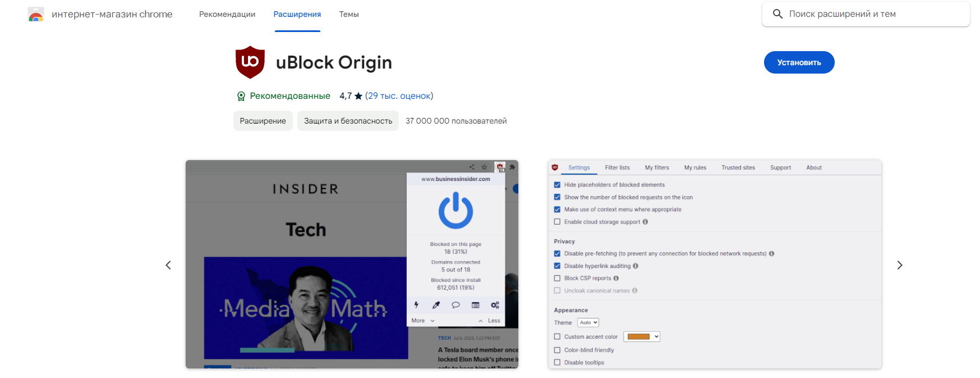Toggle Show number of blocked requests checkbox
The width and height of the screenshot is (980, 378).
(557, 197)
